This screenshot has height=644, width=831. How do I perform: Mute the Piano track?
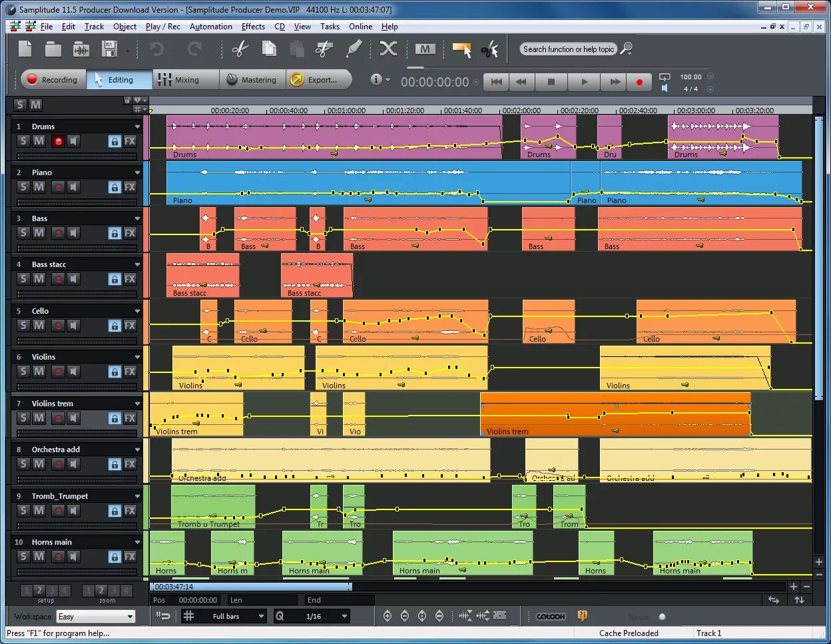coord(39,187)
